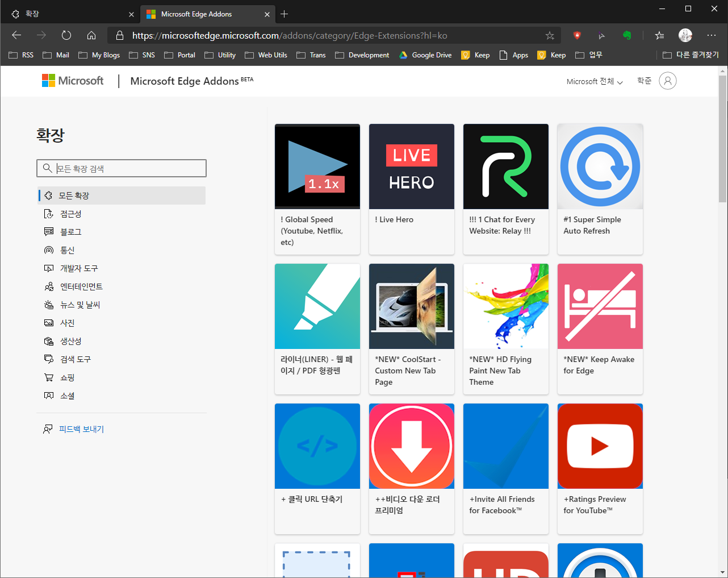Open the Super Simple Auto Refresh thumbnail
The height and width of the screenshot is (578, 728).
pyautogui.click(x=600, y=167)
